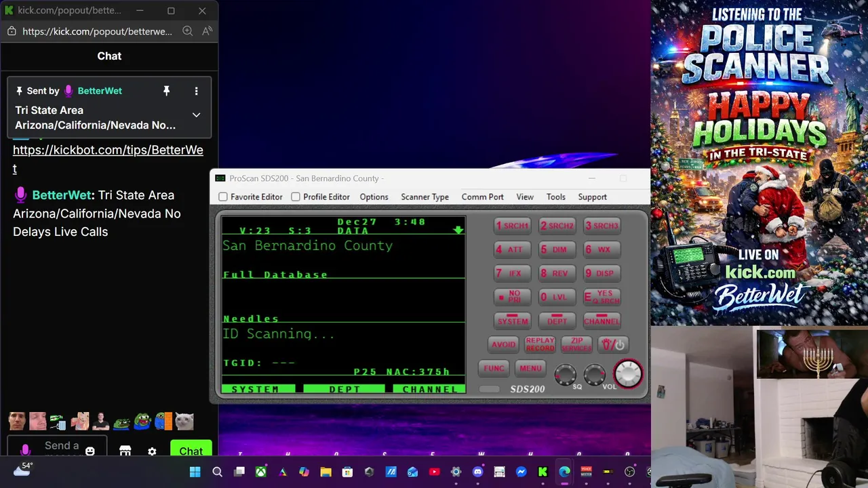Open pinned message three-dot options
This screenshot has height=488, width=868.
(x=196, y=91)
